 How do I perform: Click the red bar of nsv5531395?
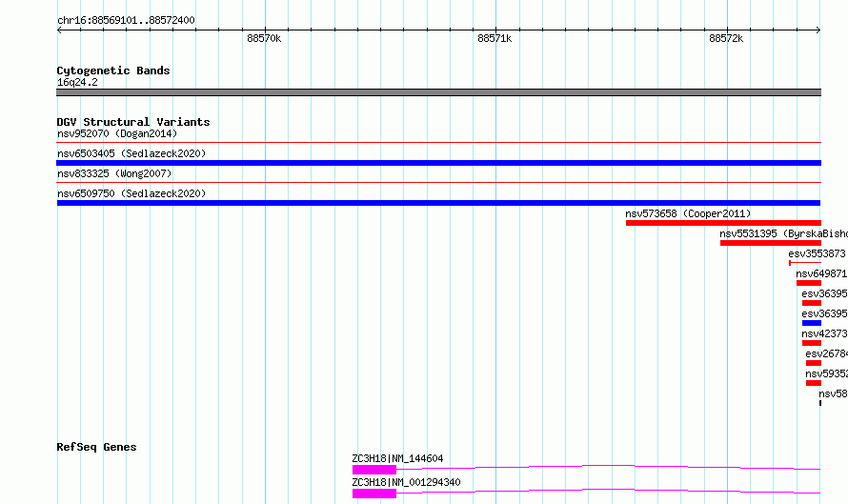click(x=771, y=243)
